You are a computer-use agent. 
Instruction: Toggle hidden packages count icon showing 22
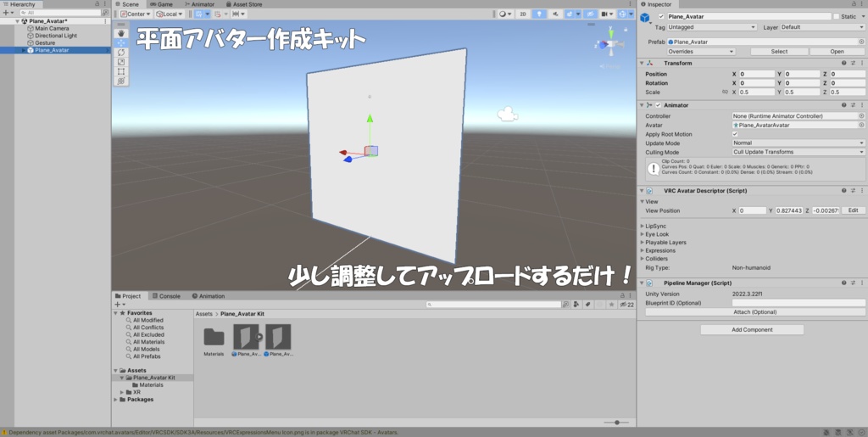(626, 304)
